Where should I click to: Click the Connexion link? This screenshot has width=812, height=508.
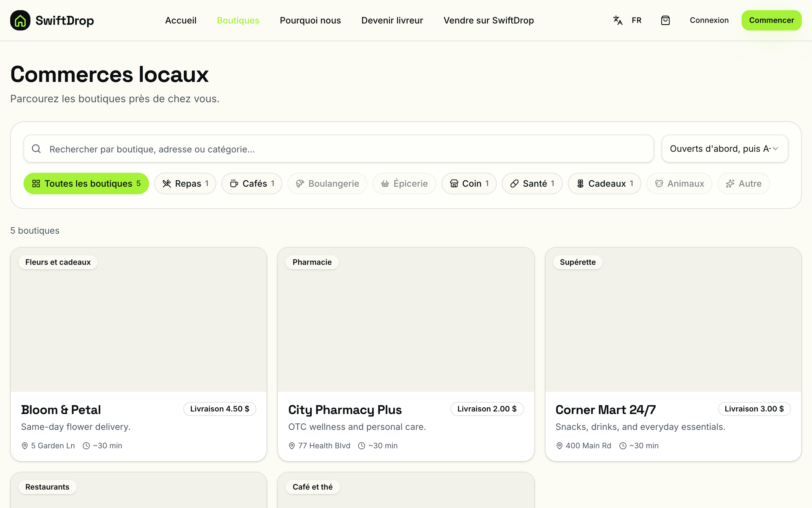[709, 20]
